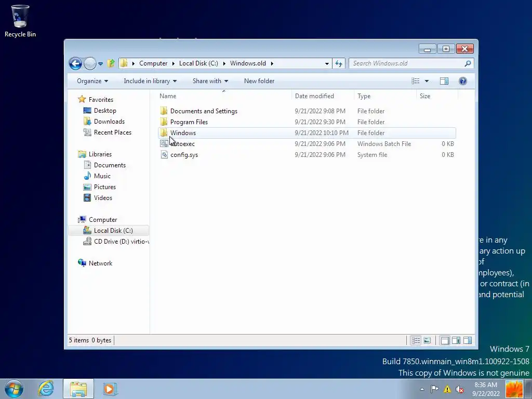Sort by the Name column header
532x399 pixels.
click(x=223, y=96)
